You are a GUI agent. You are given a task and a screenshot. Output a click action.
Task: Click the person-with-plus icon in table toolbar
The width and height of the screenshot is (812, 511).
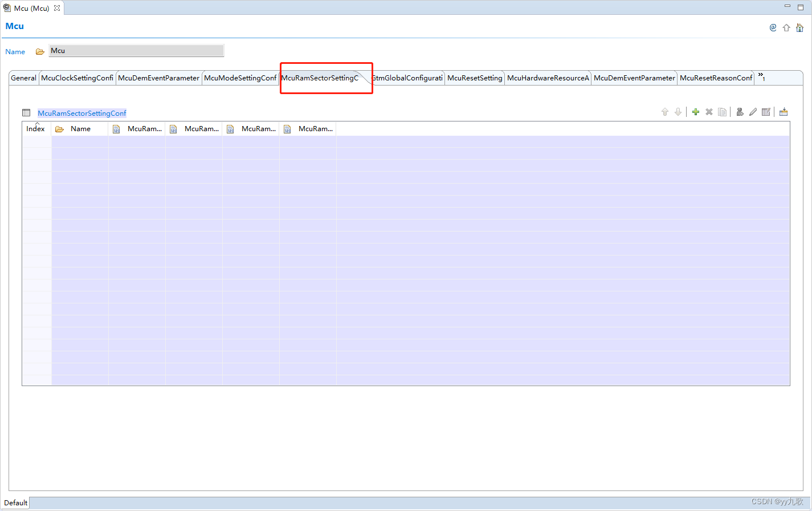[x=740, y=112]
